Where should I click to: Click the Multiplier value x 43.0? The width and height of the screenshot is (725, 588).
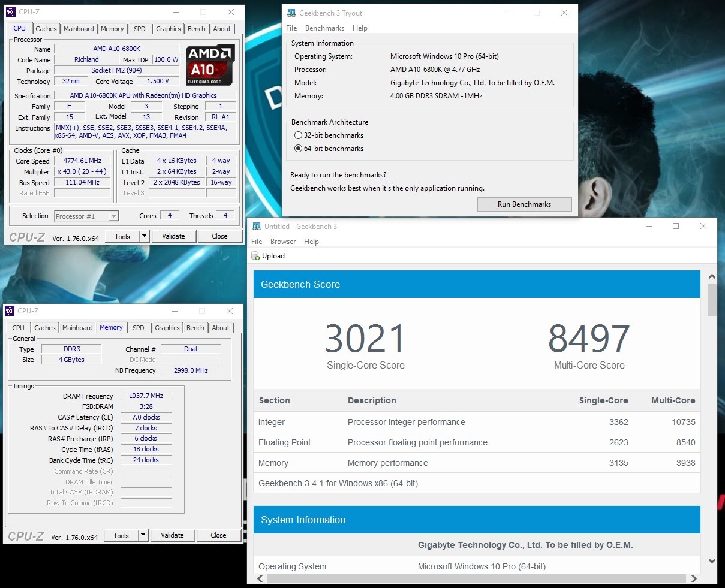pos(82,171)
